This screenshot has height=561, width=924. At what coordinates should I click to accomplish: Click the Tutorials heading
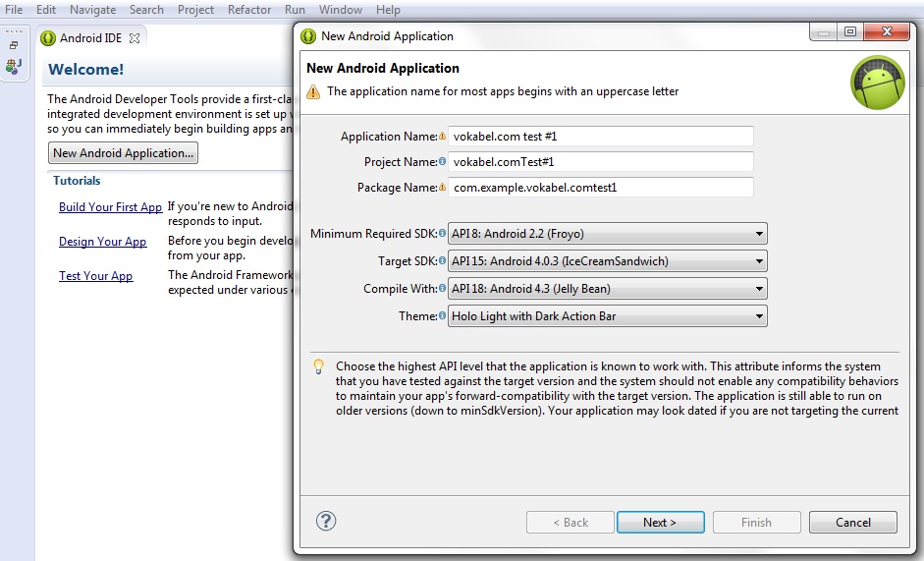(x=77, y=181)
